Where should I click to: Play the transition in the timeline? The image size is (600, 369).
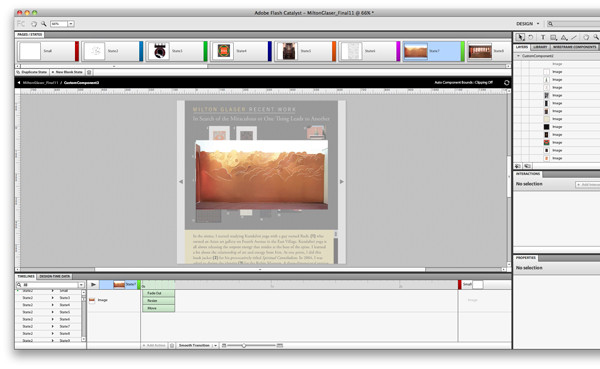point(93,284)
